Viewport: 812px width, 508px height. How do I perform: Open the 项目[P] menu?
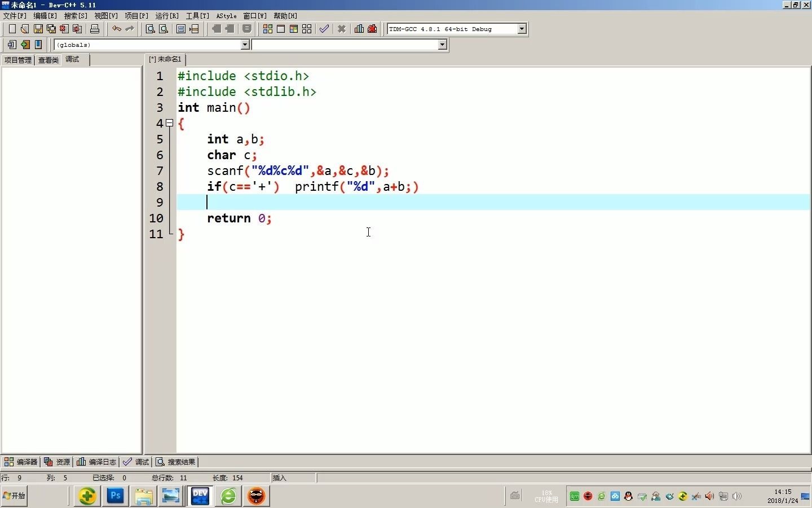coord(136,16)
